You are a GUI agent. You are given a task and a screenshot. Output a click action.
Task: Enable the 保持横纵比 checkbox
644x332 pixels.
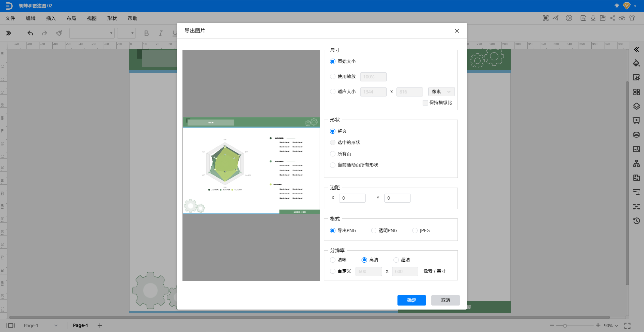tap(425, 103)
